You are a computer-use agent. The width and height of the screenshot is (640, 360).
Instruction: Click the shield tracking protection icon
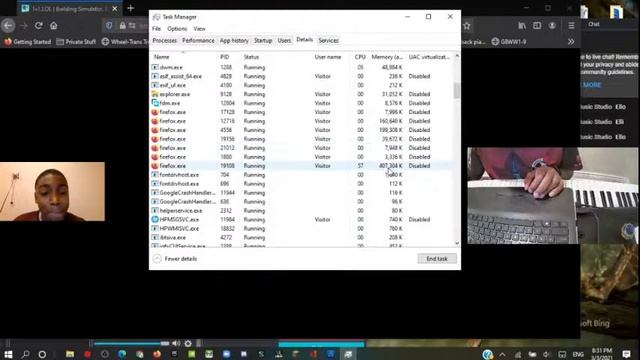pos(109,26)
